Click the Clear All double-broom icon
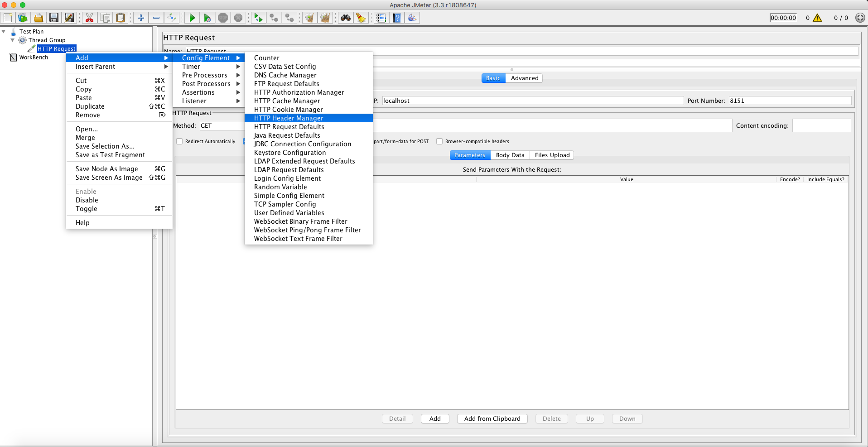 coord(325,18)
